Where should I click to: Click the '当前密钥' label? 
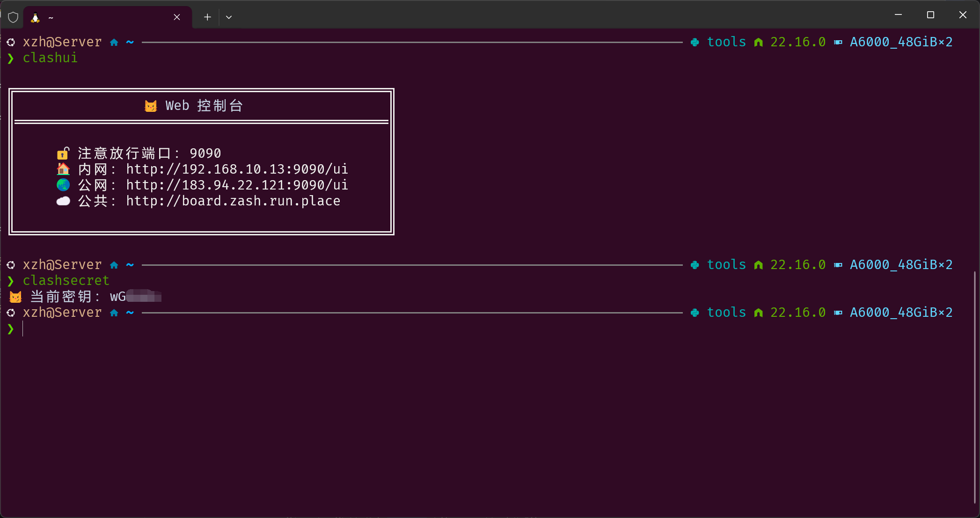(61, 296)
